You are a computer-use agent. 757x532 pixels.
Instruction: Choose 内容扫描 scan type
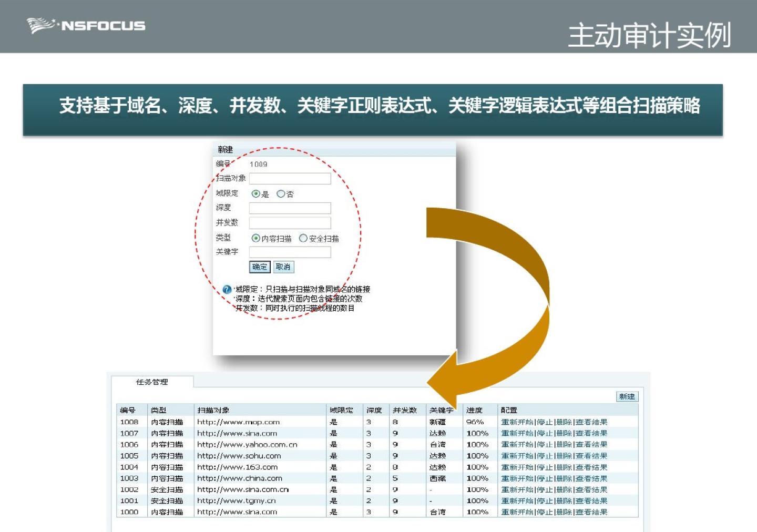(x=255, y=238)
